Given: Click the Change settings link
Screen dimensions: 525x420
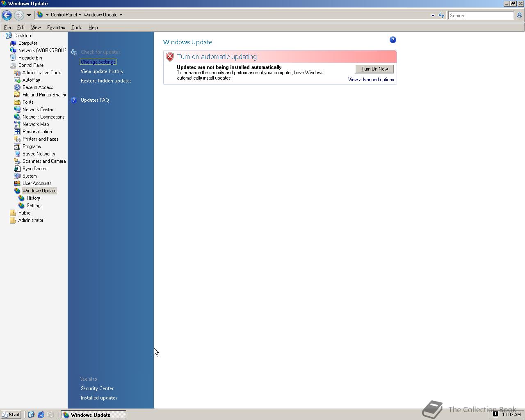Looking at the screenshot, I should [x=98, y=62].
